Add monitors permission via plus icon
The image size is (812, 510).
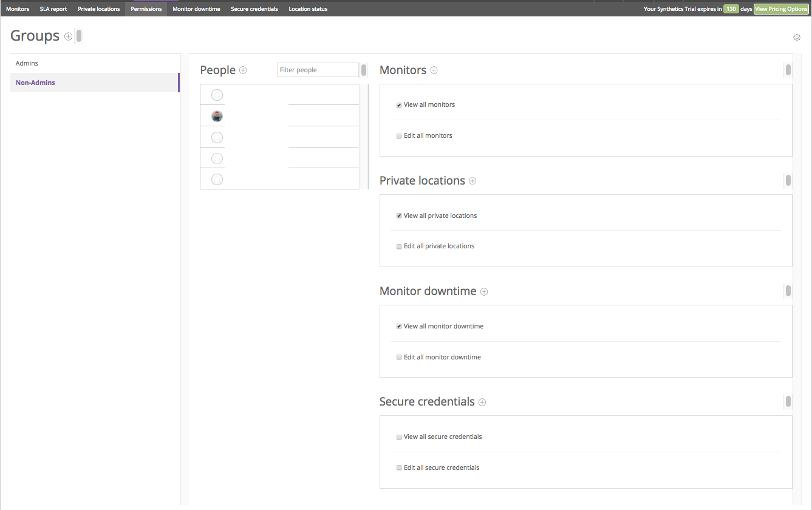pos(434,70)
